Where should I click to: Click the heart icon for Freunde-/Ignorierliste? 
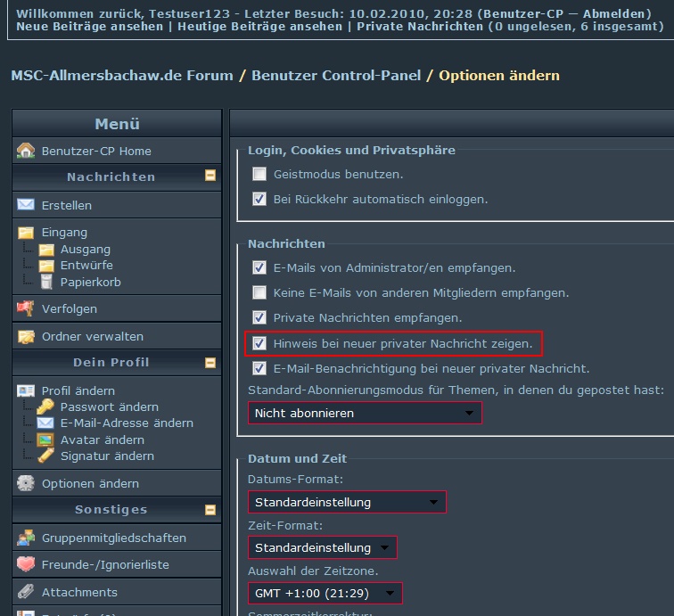tap(26, 564)
